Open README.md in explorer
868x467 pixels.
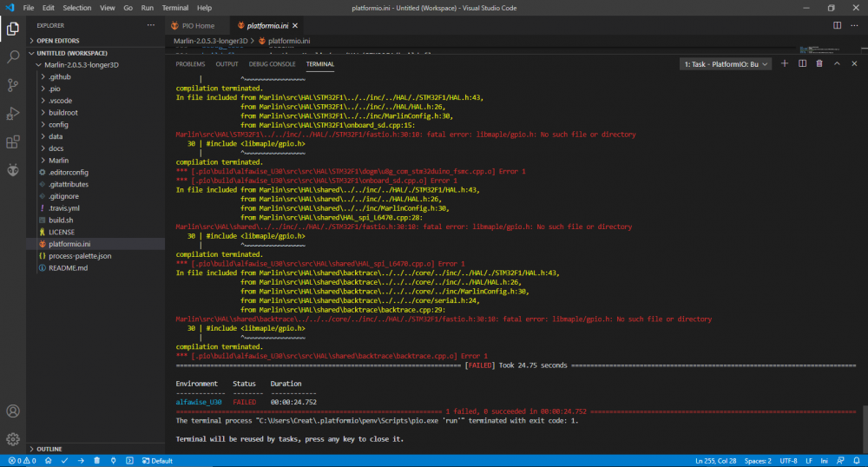tap(95, 268)
